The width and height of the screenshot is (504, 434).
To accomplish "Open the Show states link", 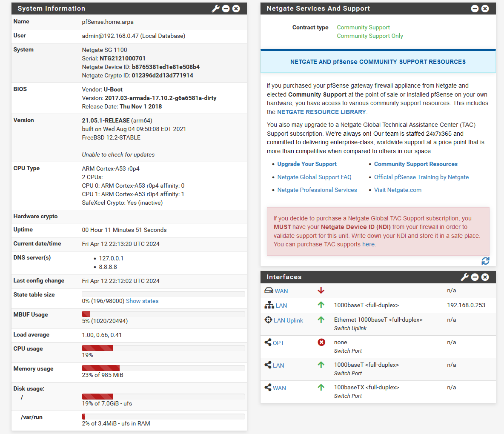I will click(x=142, y=301).
